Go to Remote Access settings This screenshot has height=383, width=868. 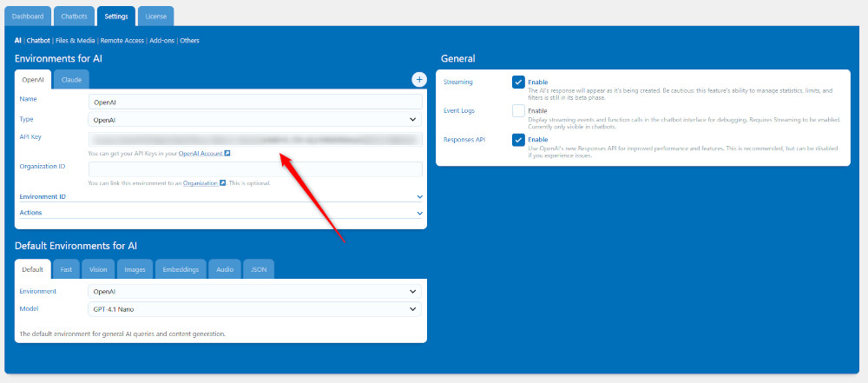click(122, 41)
